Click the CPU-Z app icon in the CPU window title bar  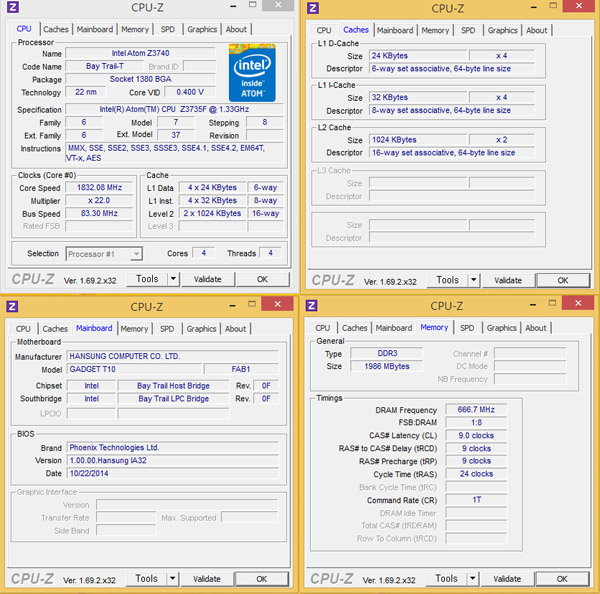coord(13,7)
